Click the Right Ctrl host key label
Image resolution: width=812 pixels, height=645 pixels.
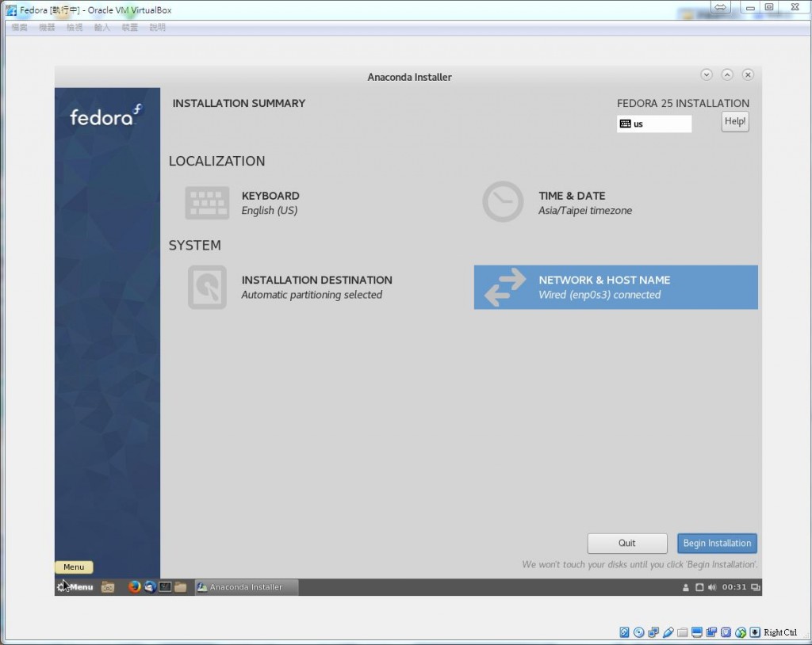tap(780, 632)
